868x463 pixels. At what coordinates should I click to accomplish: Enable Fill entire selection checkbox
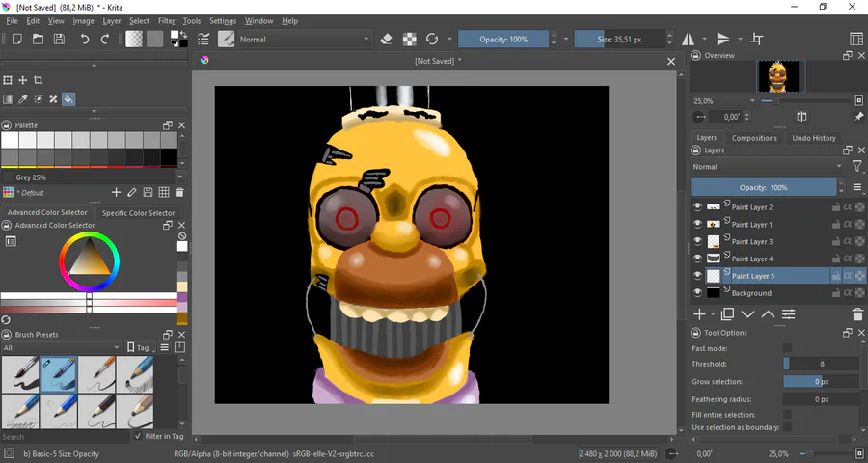tap(787, 414)
